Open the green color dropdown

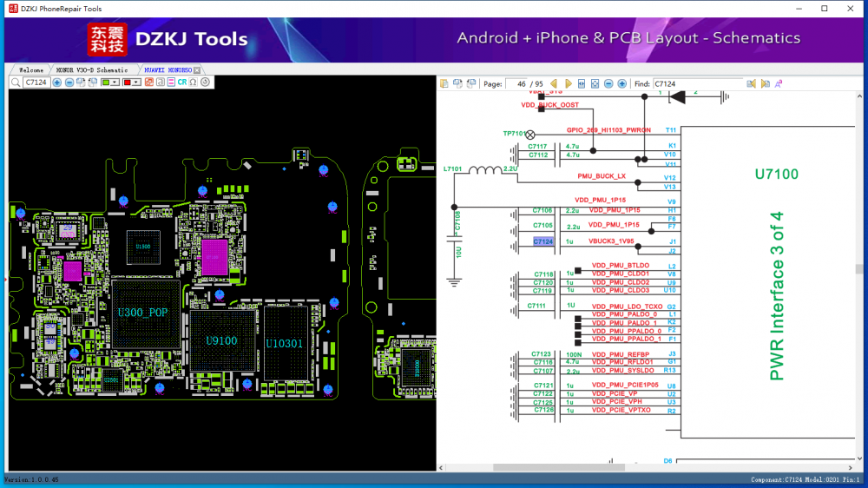[115, 82]
